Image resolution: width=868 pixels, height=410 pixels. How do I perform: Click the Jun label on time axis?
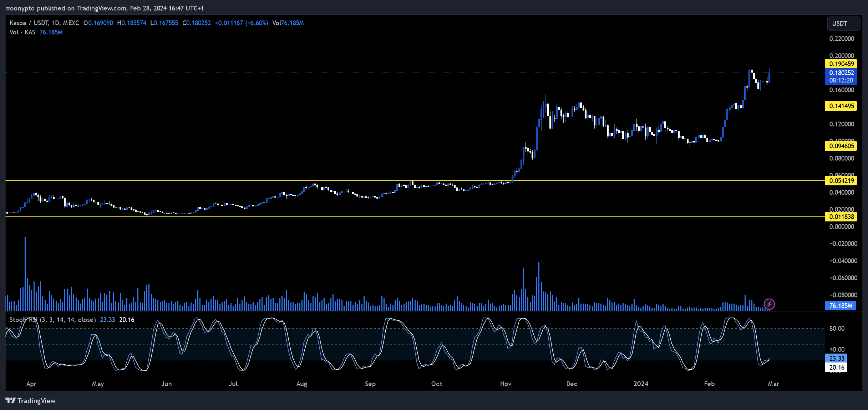click(x=167, y=384)
